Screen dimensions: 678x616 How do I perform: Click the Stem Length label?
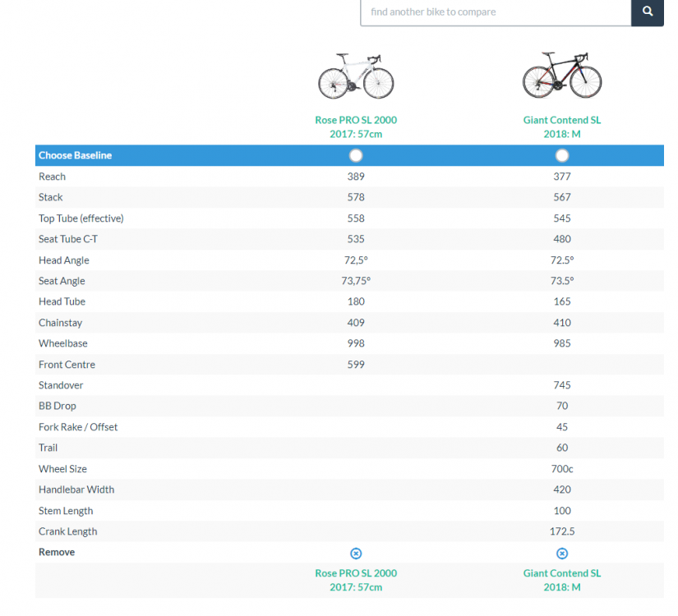(65, 511)
